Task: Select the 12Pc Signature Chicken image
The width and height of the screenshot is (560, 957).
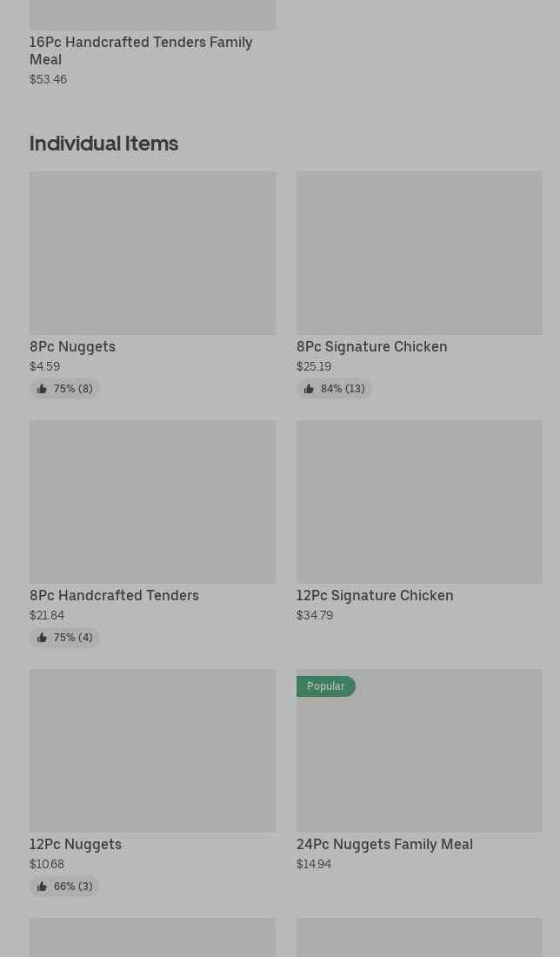Action: pyautogui.click(x=419, y=502)
